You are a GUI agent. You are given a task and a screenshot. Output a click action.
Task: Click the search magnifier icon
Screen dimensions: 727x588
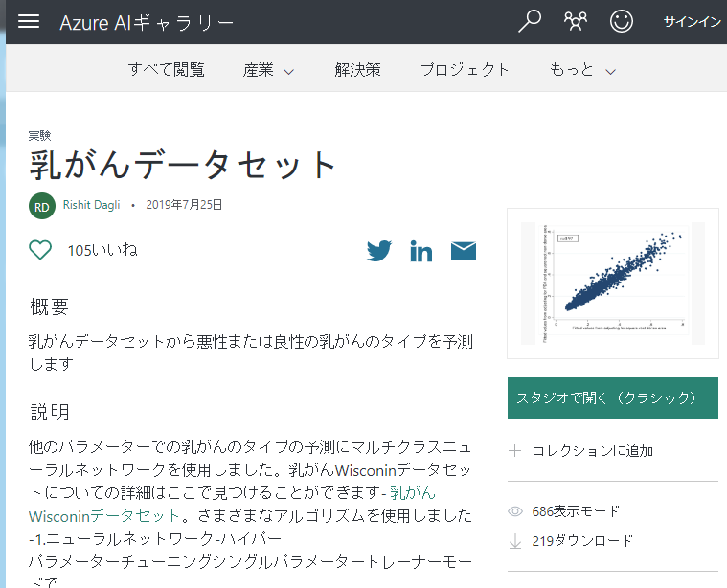[530, 21]
